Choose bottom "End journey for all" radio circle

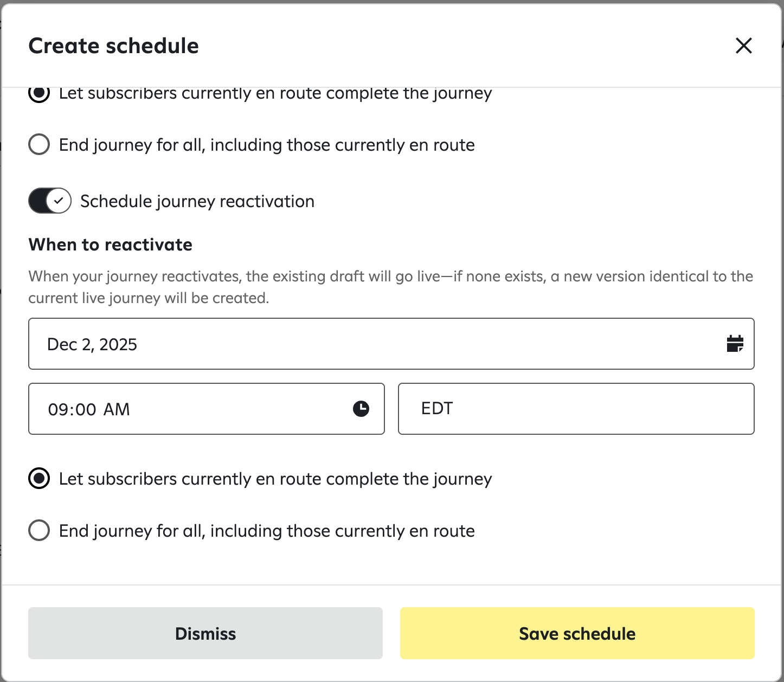coord(39,531)
